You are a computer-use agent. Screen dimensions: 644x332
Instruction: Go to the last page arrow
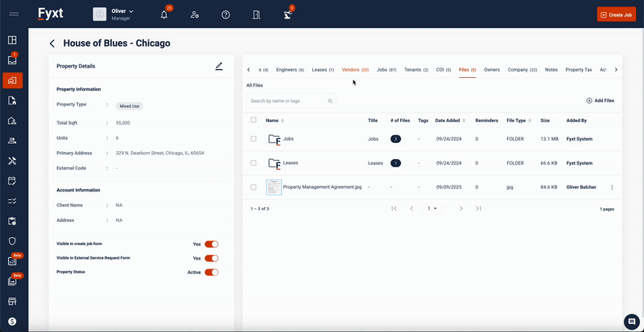point(478,208)
